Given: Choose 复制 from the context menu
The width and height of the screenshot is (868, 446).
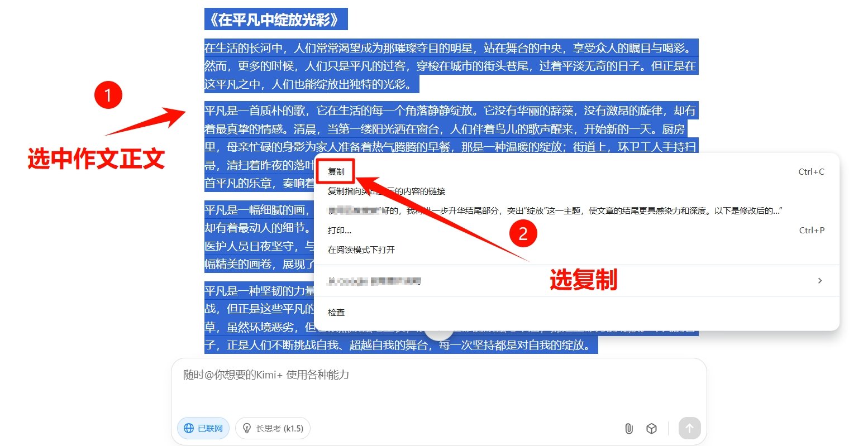Looking at the screenshot, I should click(x=336, y=171).
